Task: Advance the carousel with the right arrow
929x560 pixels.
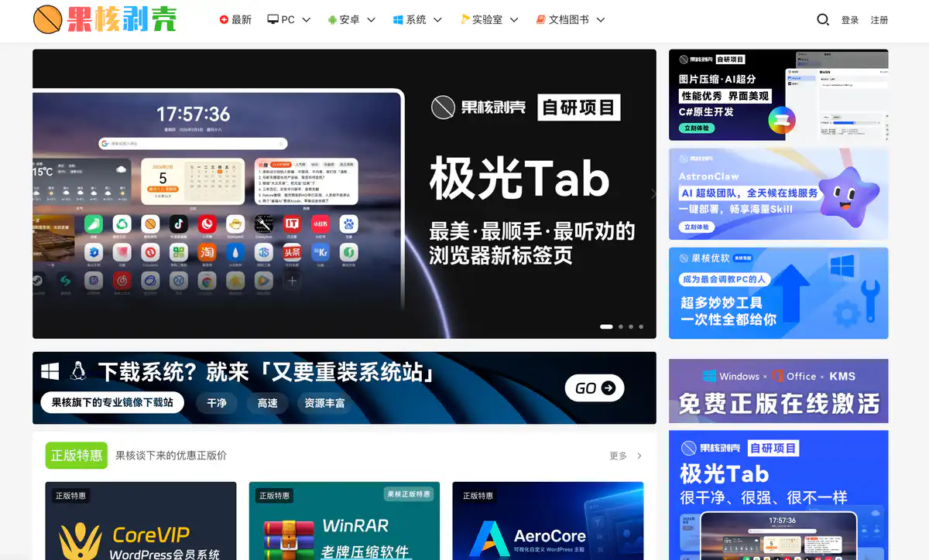Action: tap(653, 194)
